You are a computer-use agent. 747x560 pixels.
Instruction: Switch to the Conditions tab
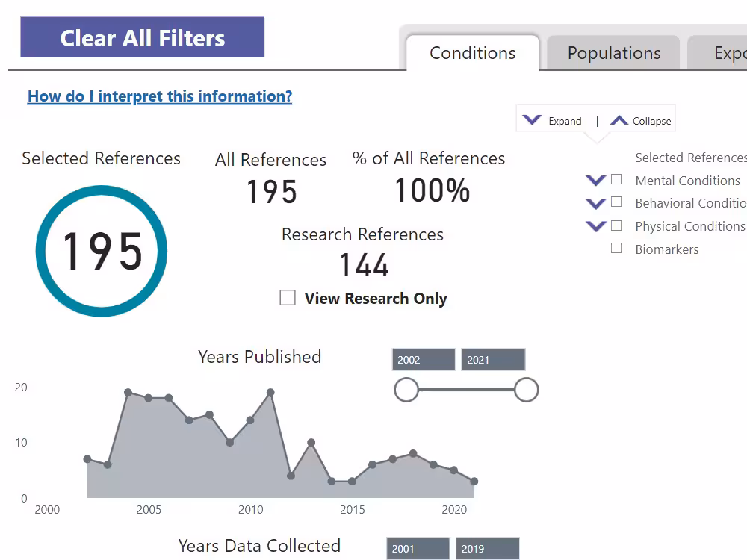coord(472,53)
